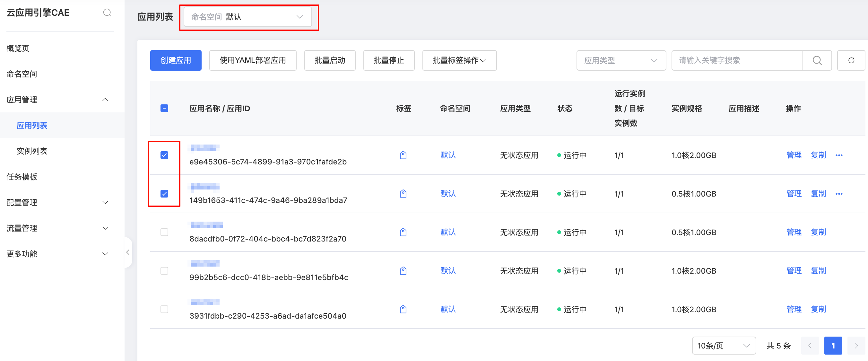
Task: Click tag icon for app 3931fdbb
Action: tap(403, 309)
